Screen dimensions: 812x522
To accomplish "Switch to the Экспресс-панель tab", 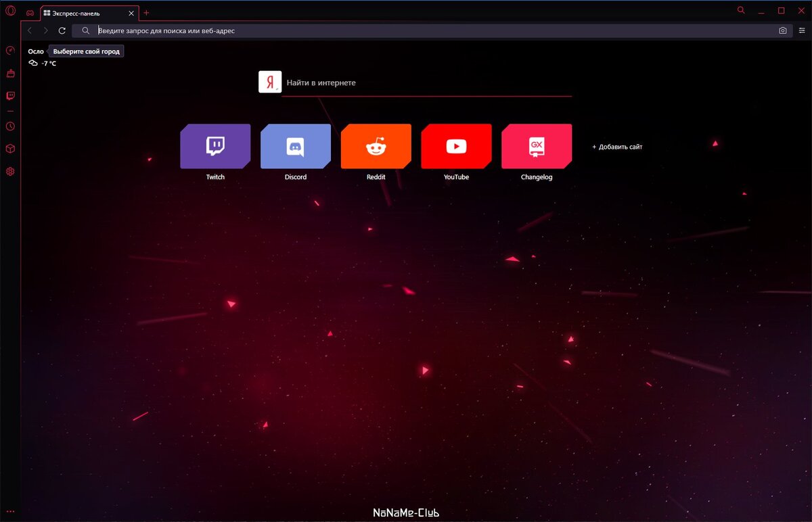I will coord(89,13).
